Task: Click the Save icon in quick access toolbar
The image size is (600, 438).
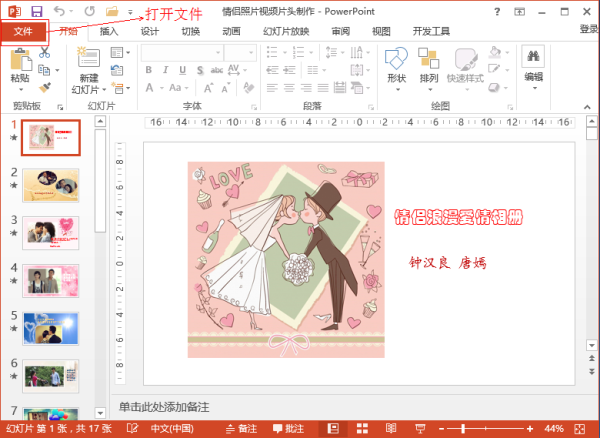Action: point(37,11)
